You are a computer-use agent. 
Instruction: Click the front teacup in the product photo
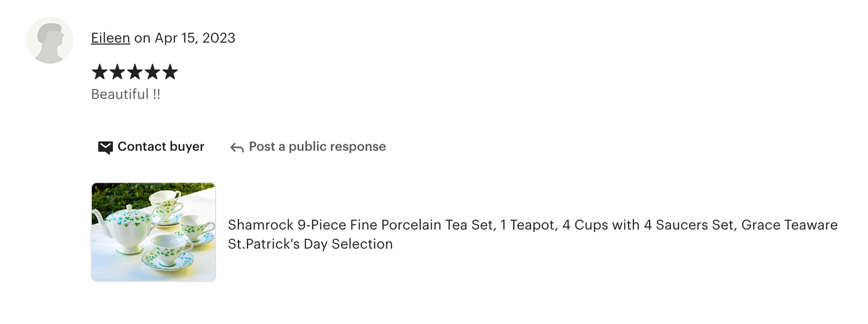click(x=170, y=248)
